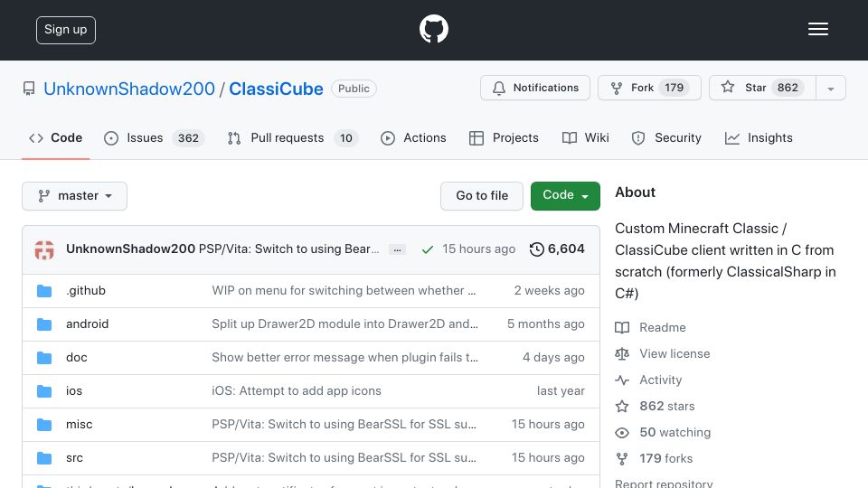Star the repository with the Star button
Screen dimensions: 868x488
(x=762, y=88)
